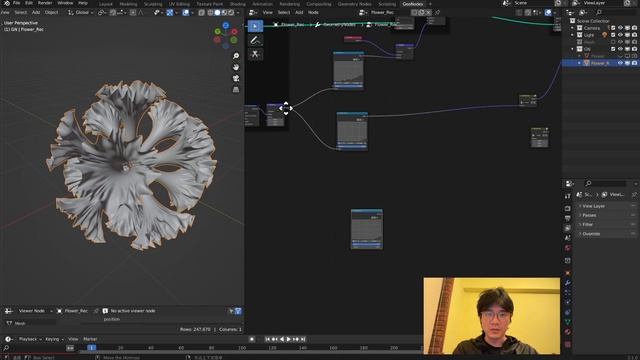Select wireframe viewport shading mode
640x360 pixels.
[x=210, y=13]
